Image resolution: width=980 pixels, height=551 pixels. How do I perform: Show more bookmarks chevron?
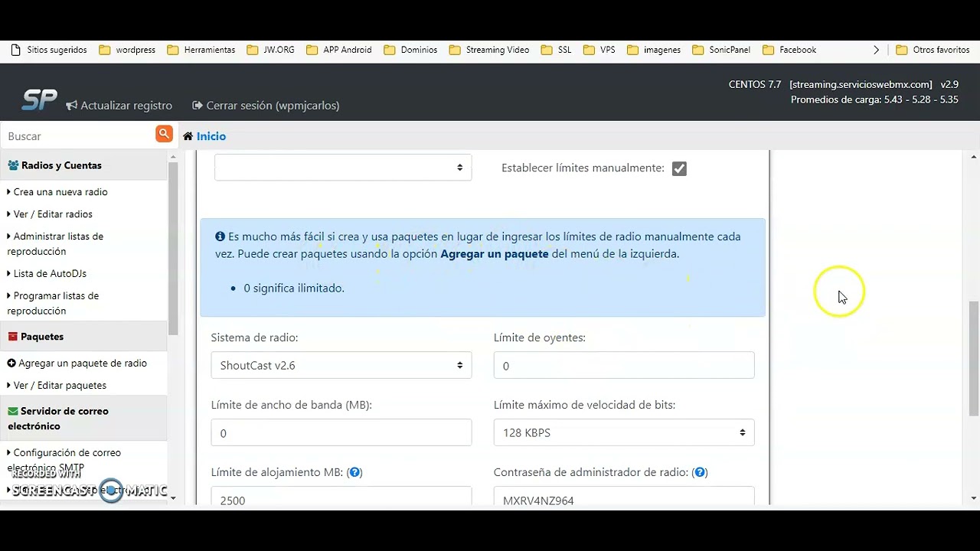click(x=877, y=50)
